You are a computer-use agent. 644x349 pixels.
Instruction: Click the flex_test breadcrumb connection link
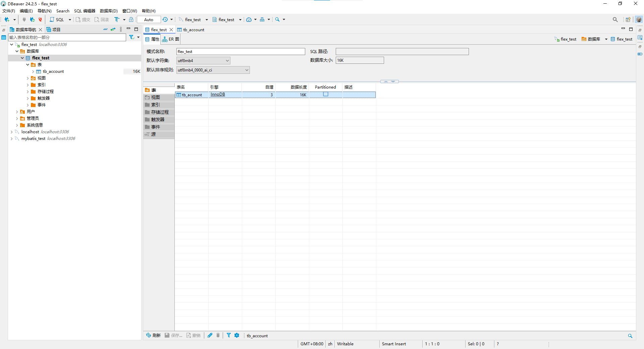point(566,39)
